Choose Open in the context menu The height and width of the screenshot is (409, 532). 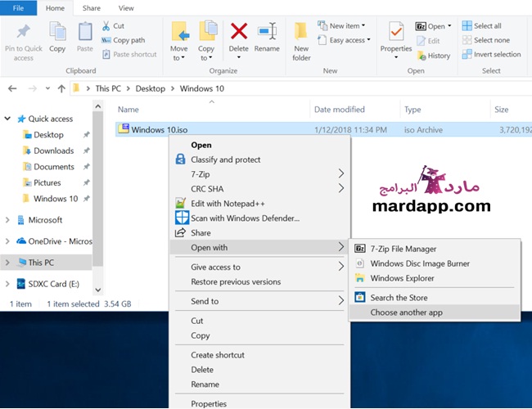[x=201, y=145]
